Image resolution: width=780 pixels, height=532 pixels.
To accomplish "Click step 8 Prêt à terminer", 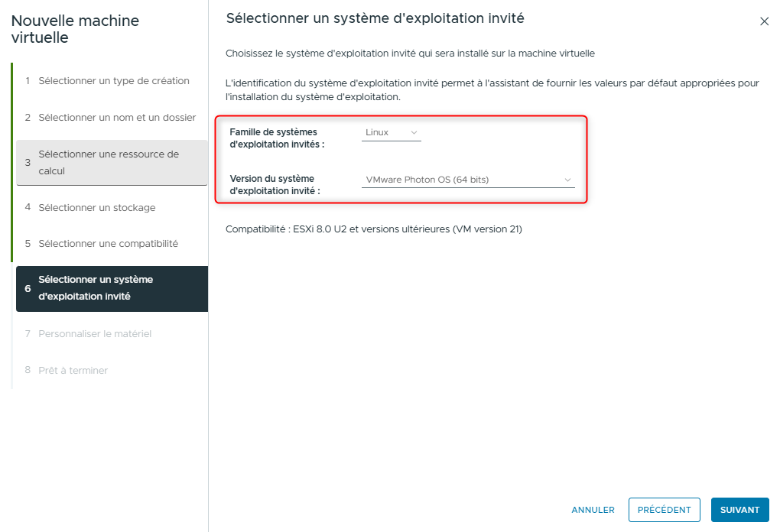I will (x=73, y=371).
